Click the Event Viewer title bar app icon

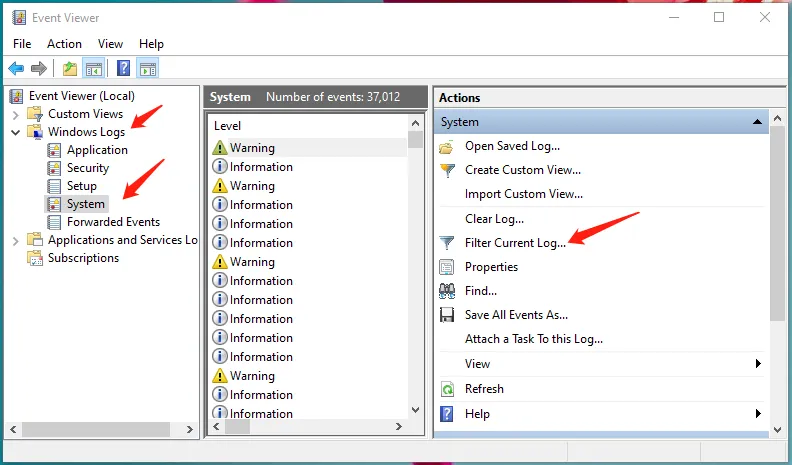point(19,18)
